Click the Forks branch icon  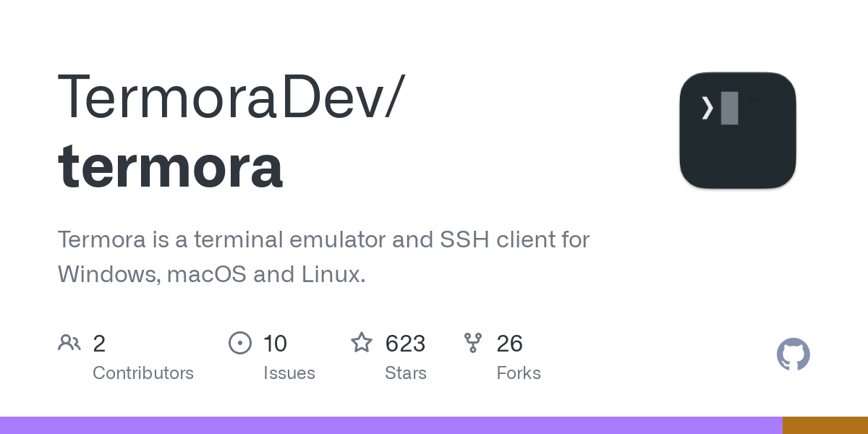[473, 342]
